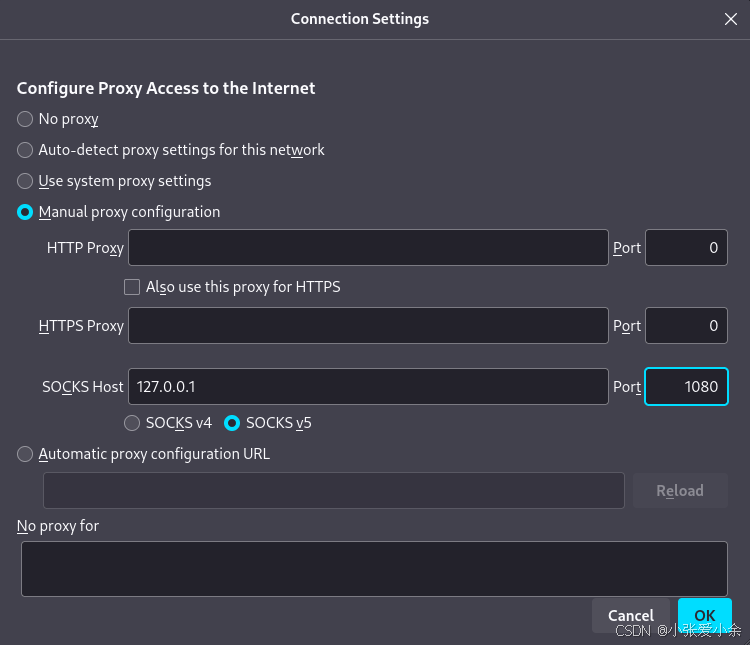Focus the HTTPS Proxy port field
The height and width of the screenshot is (645, 750).
686,325
